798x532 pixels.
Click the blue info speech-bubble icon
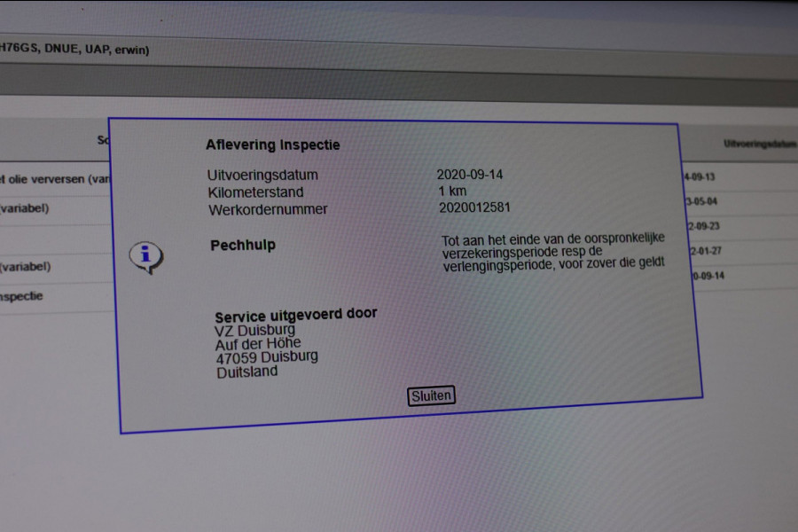pyautogui.click(x=146, y=257)
